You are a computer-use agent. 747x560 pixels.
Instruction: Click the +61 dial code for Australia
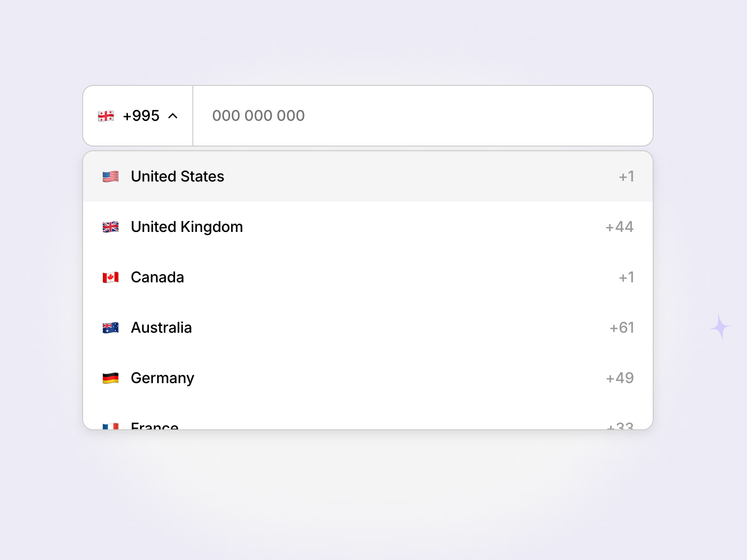621,328
